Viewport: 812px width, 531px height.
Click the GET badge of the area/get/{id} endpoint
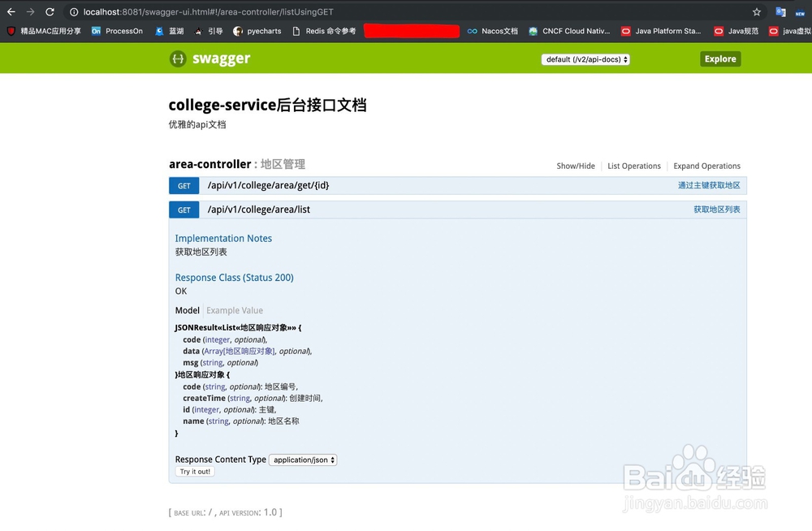184,185
